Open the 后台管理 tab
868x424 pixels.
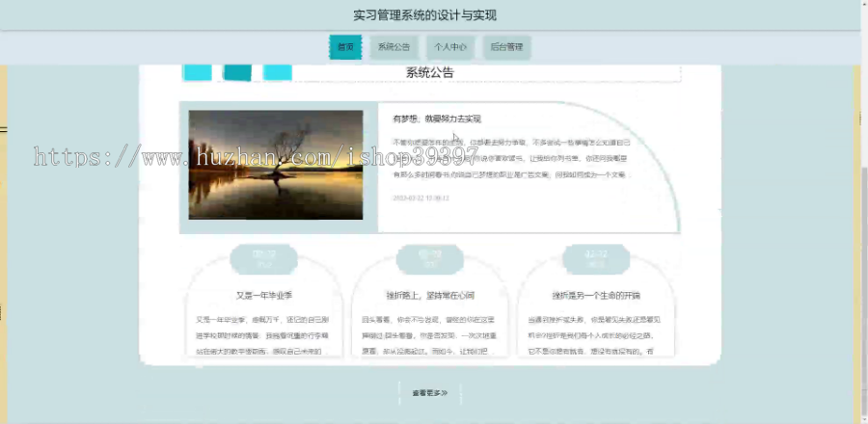(x=506, y=47)
